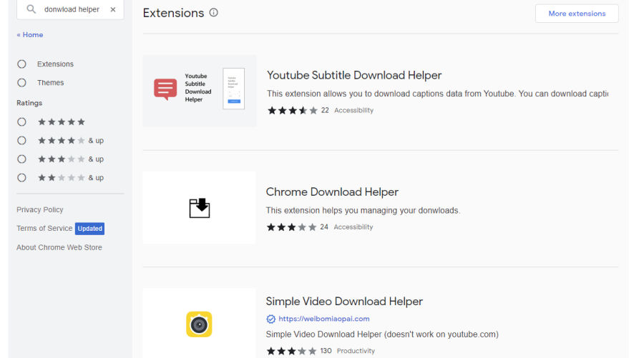
Task: Clear the search box with the X icon
Action: [113, 9]
